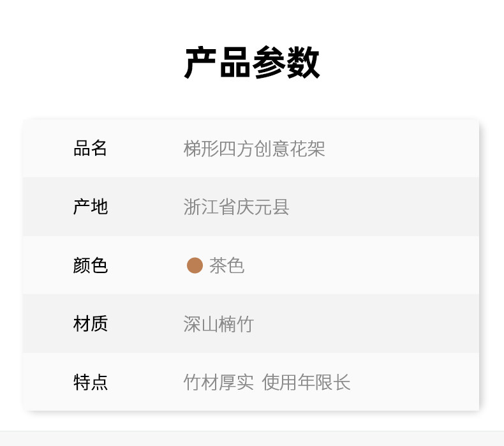Click the 竹材厚实 feature text
This screenshot has height=446, width=504.
click(x=218, y=382)
